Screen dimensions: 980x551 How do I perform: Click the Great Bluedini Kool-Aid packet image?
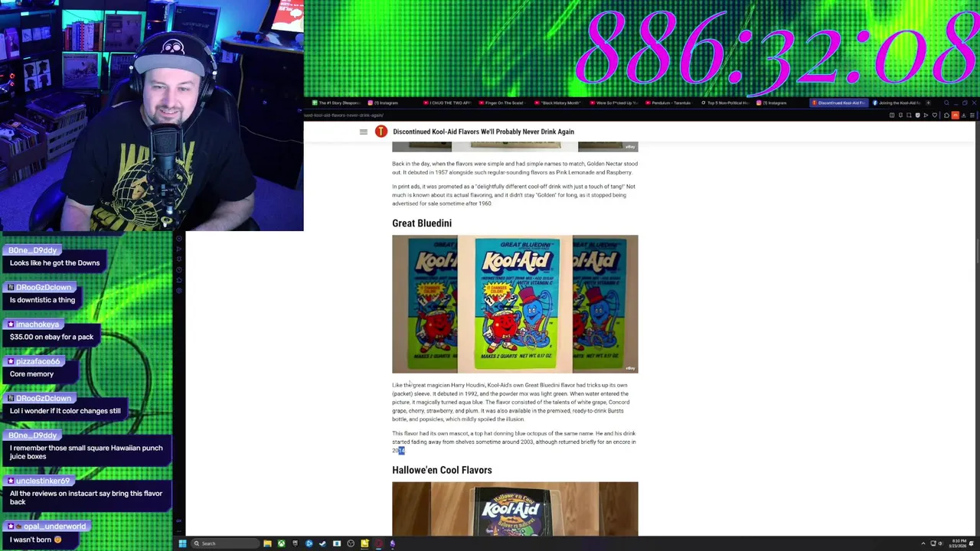point(514,304)
